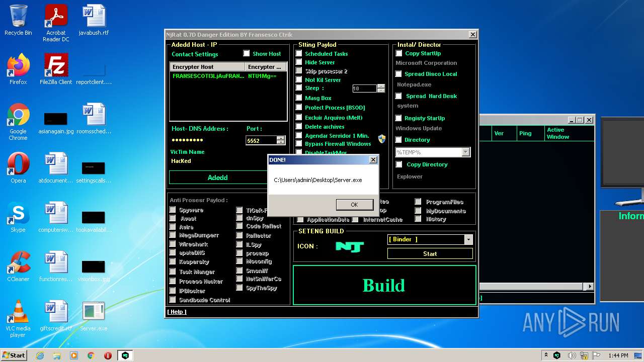Open giftscredit.rtf desktop document
Screen dimensions: 644x362
[56, 316]
